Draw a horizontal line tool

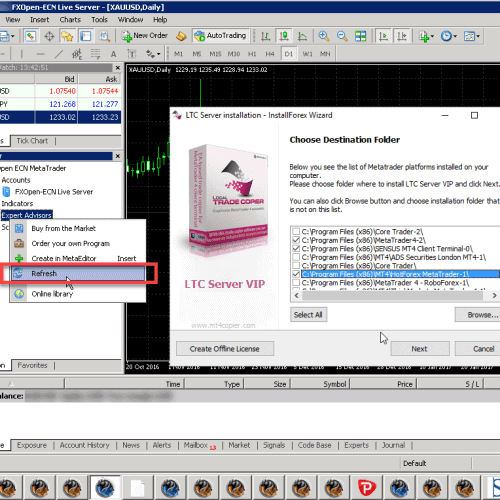40,54
